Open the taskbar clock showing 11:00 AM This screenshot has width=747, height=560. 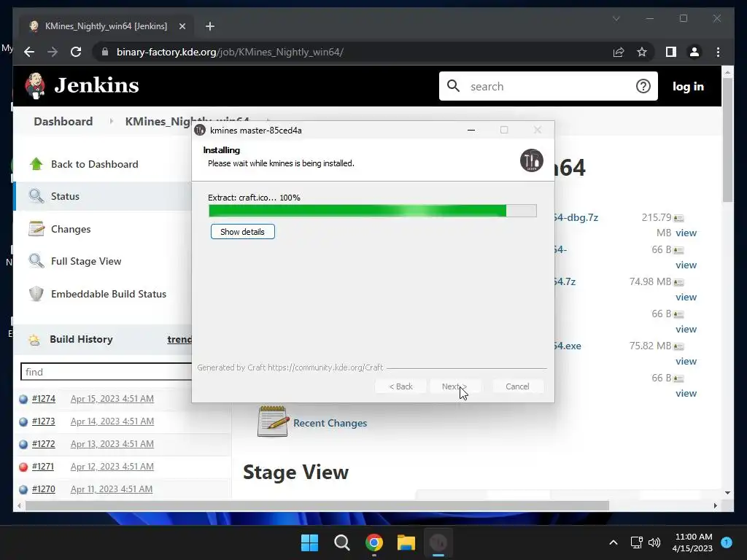[693, 542]
